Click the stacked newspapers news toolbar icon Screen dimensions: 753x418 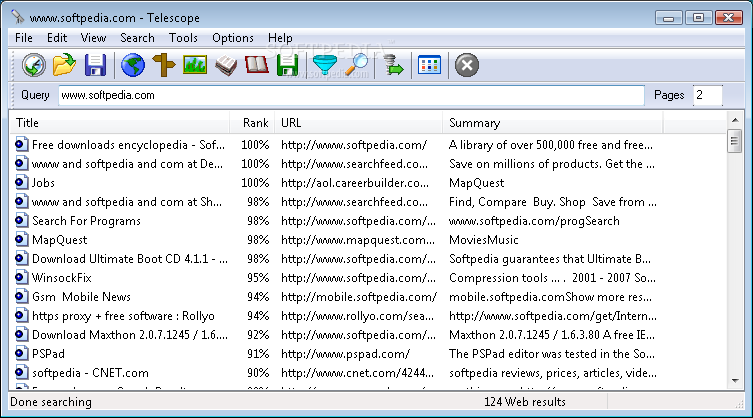(x=226, y=65)
